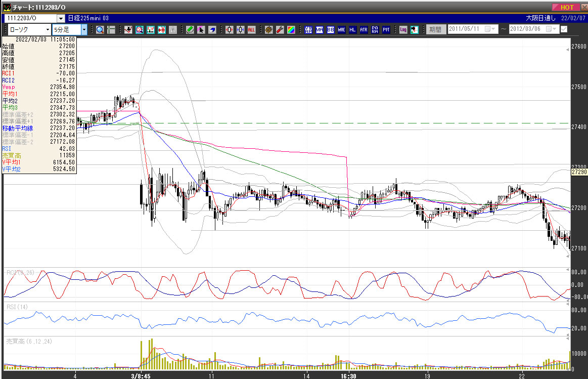Click the V平均1 legend label
The width and height of the screenshot is (588, 379).
coord(11,162)
